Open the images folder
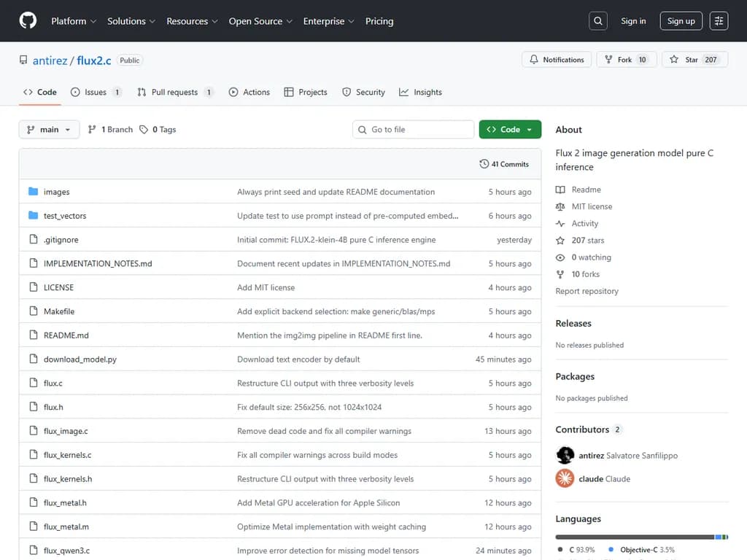 pyautogui.click(x=56, y=192)
